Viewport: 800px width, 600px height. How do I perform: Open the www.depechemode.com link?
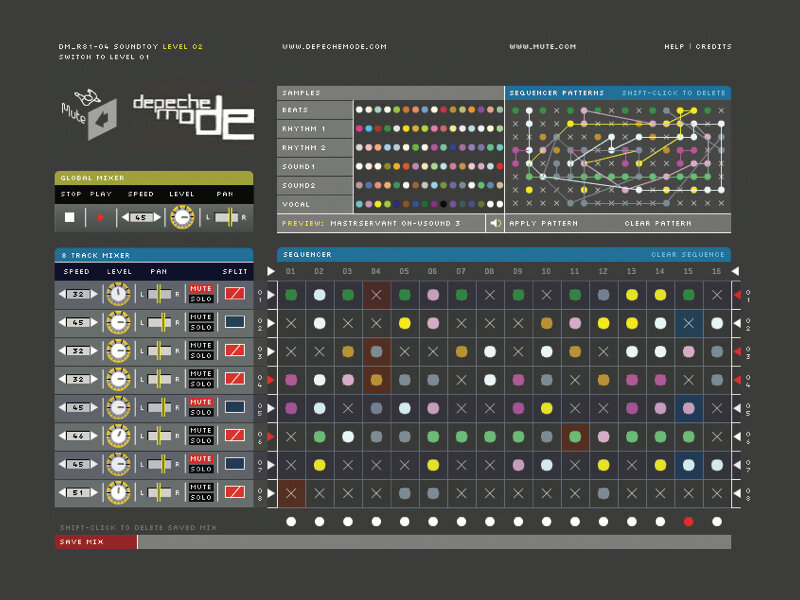(x=334, y=46)
